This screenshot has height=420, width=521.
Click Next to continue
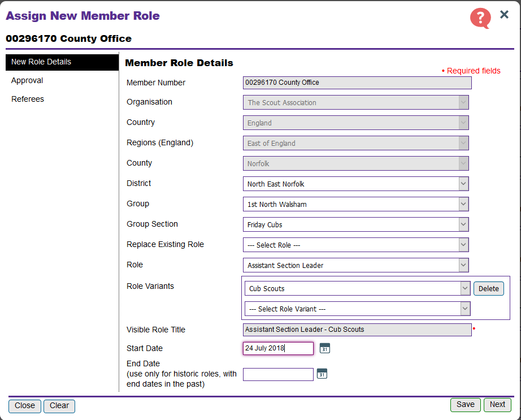tap(497, 404)
